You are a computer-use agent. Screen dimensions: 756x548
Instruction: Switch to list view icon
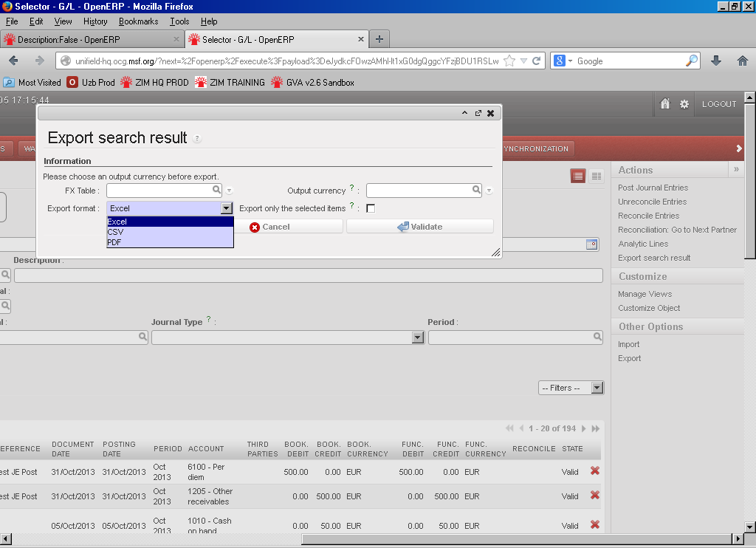point(578,176)
